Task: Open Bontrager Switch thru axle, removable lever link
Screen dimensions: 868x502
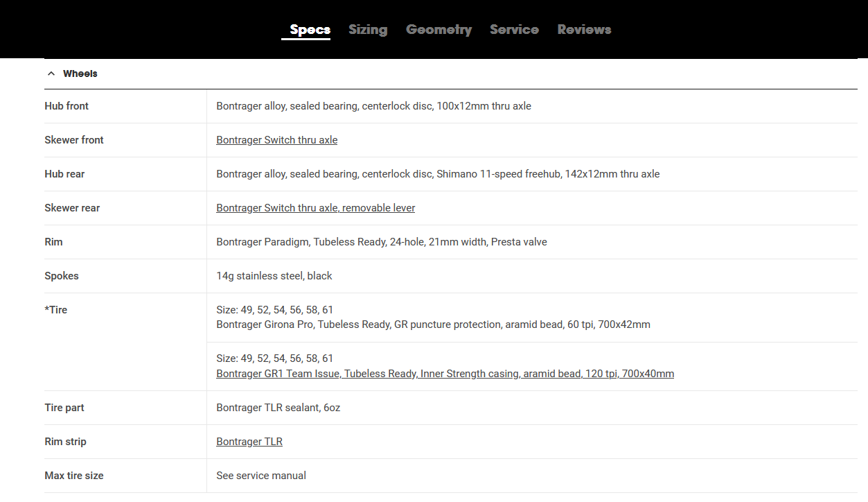Action: pos(316,208)
